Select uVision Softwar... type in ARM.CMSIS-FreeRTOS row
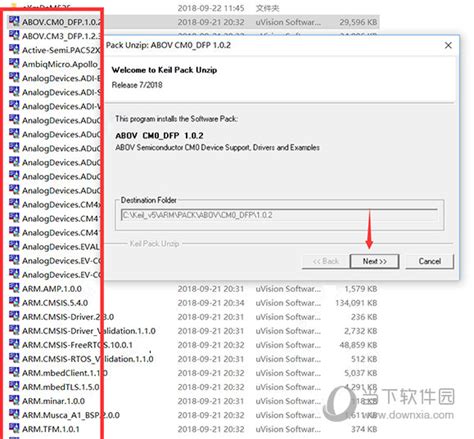Screen dimensions: 474x439 pyautogui.click(x=288, y=345)
